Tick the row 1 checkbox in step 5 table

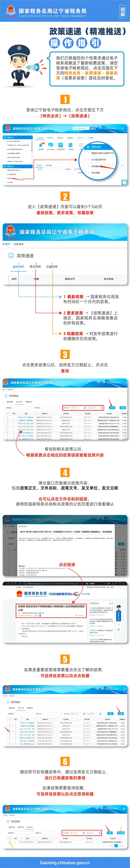click(9, 723)
